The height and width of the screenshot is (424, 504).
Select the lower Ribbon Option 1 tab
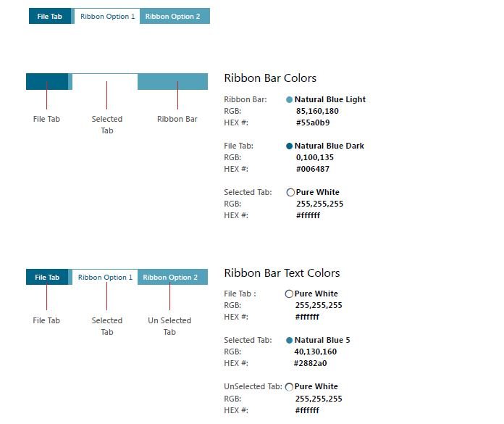105,277
